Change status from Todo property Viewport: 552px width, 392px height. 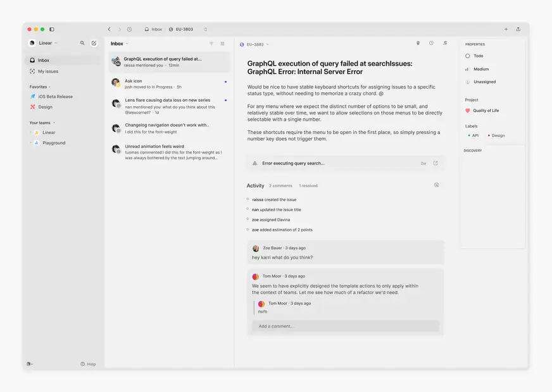[x=474, y=56]
